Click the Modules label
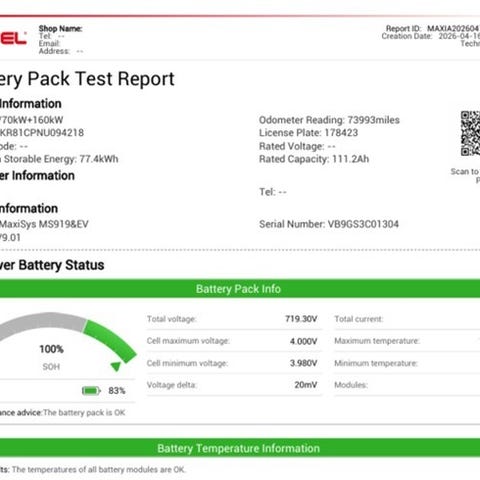The image size is (480, 480). (x=351, y=385)
